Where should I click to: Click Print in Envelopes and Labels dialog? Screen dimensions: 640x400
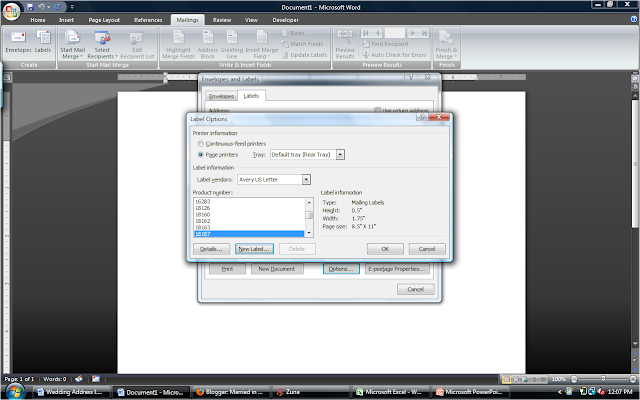pos(227,269)
